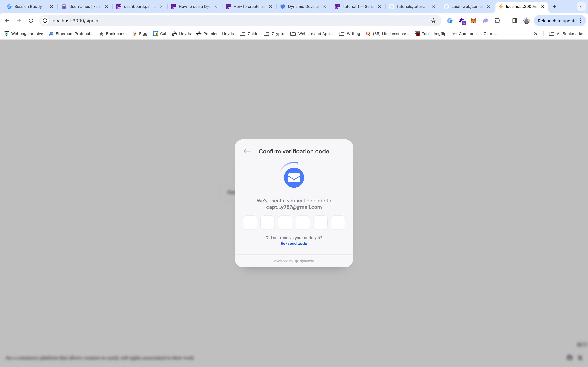Click the Extensions puzzle icon in toolbar
This screenshot has height=367, width=588.
497,20
